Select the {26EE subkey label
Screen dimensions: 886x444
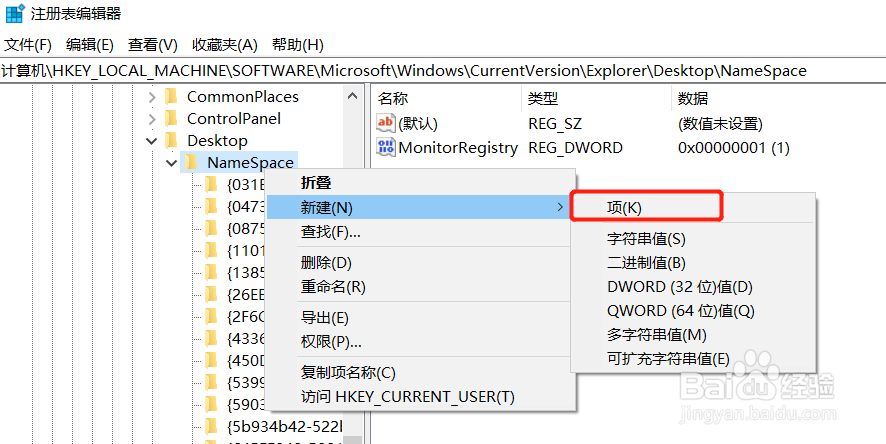[x=246, y=294]
